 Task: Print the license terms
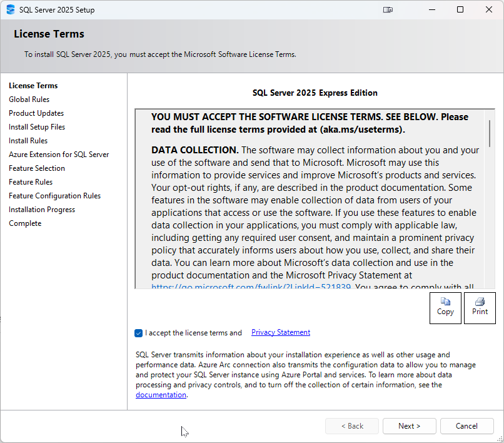(480, 308)
